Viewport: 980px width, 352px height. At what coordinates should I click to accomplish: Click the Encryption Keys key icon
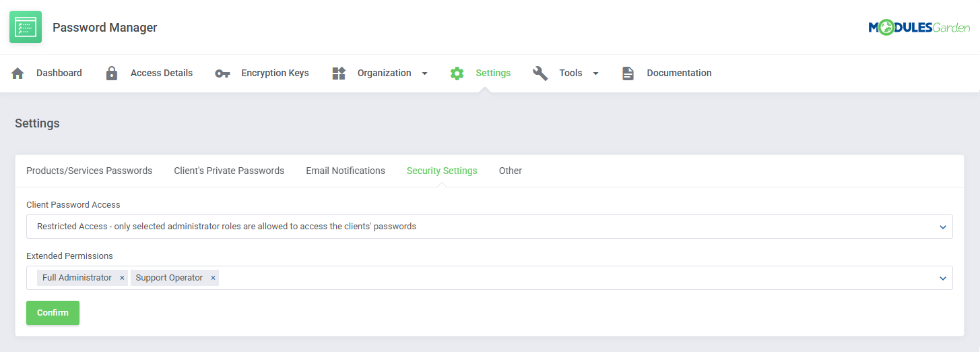222,74
